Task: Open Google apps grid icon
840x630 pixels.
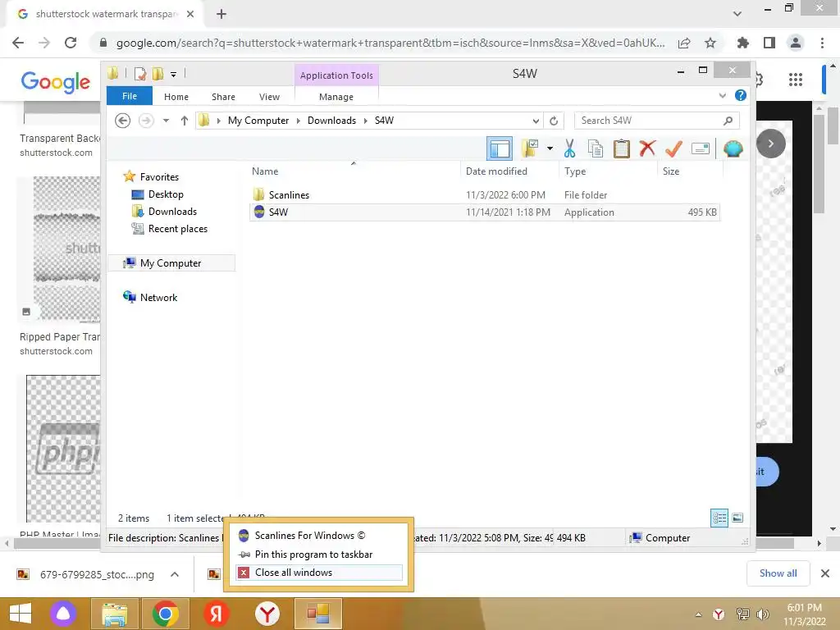Action: coord(796,80)
